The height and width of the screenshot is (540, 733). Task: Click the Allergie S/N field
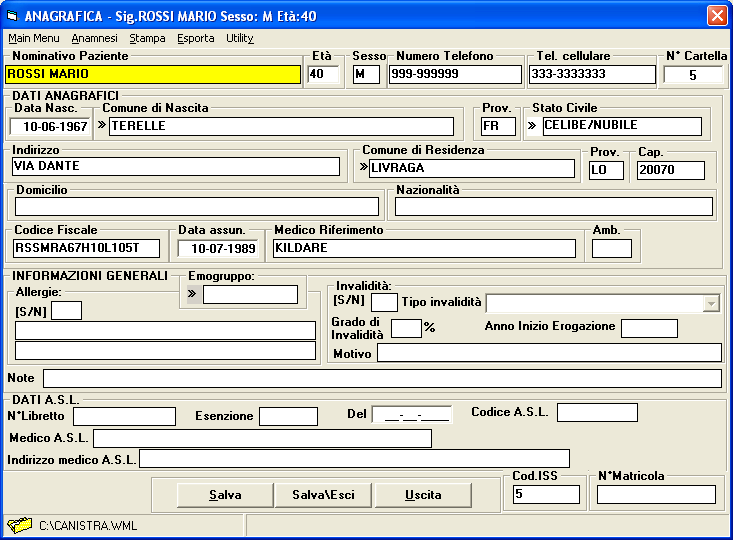point(66,310)
